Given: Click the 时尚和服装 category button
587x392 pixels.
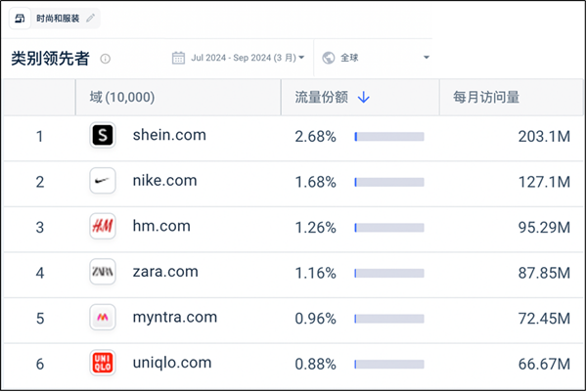Looking at the screenshot, I should (x=55, y=19).
